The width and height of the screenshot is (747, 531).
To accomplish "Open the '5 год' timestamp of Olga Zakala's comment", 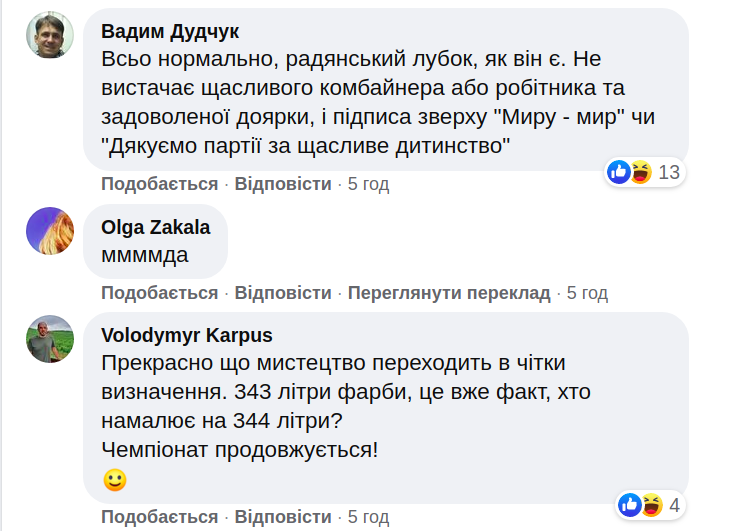I will (587, 293).
